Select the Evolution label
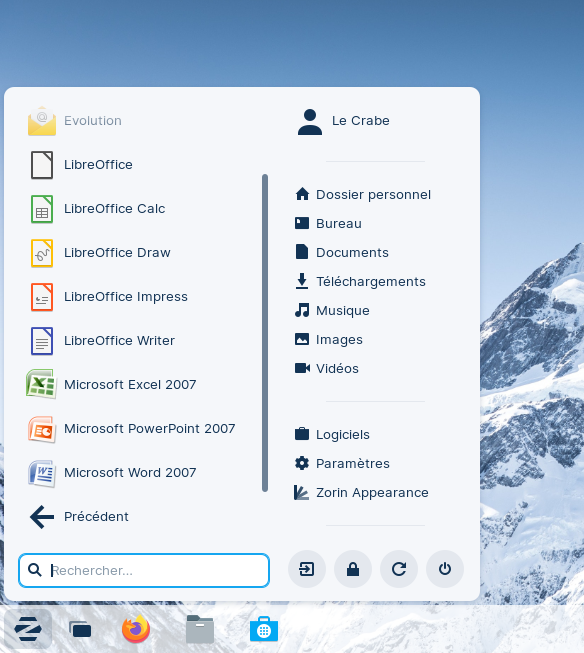The height and width of the screenshot is (653, 584). [x=93, y=121]
